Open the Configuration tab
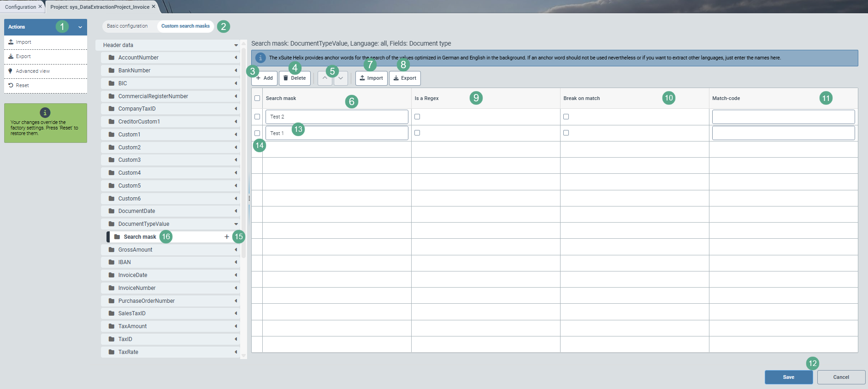This screenshot has height=389, width=868. 20,7
